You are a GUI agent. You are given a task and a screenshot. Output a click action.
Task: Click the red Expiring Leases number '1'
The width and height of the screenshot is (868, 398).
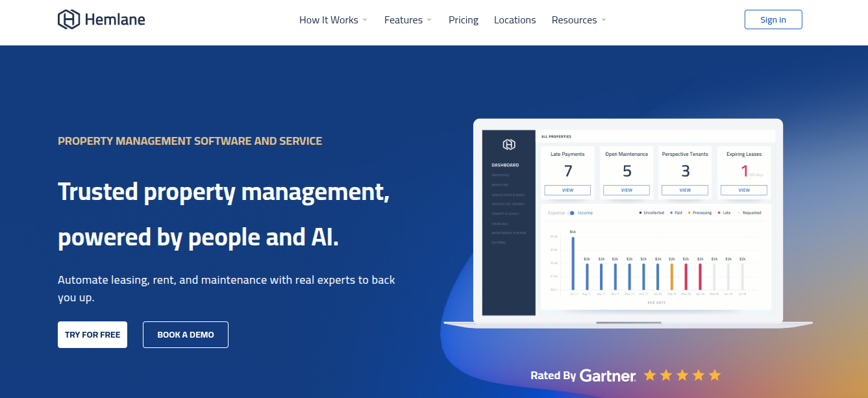744,171
